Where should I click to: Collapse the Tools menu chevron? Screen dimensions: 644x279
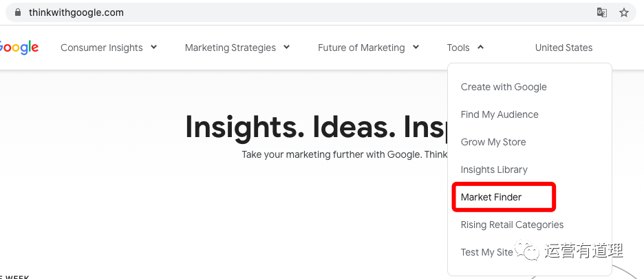pos(480,47)
